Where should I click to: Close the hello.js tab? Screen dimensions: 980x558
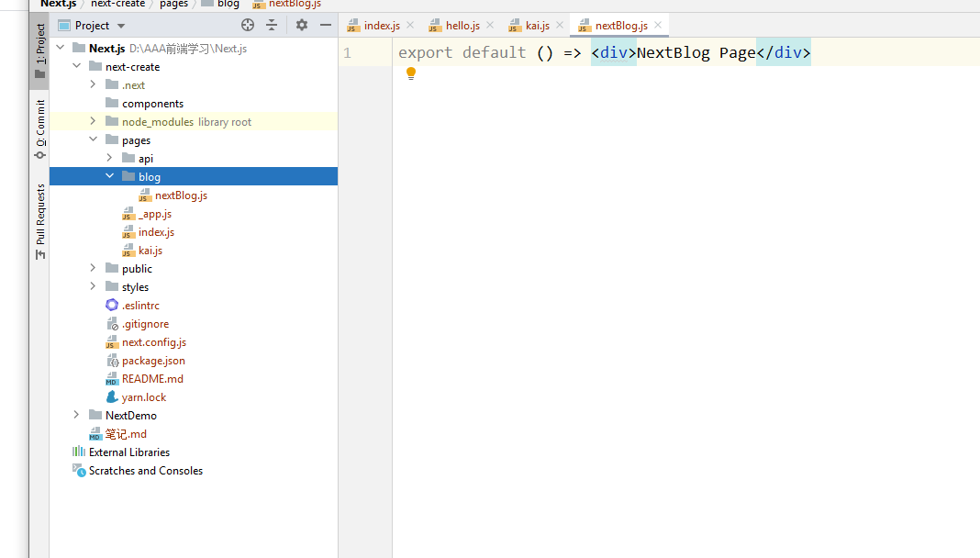click(x=490, y=25)
